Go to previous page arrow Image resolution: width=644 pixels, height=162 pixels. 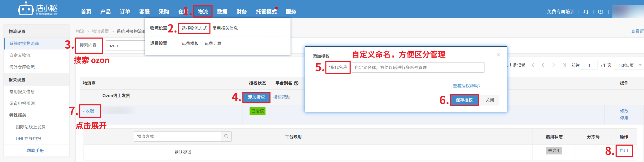(543, 65)
